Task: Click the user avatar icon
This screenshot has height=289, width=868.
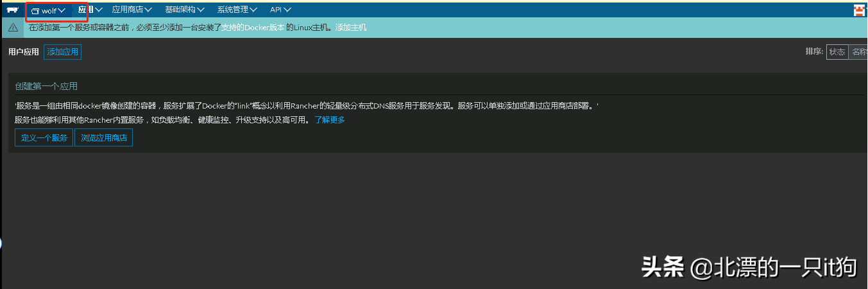Action: click(860, 10)
